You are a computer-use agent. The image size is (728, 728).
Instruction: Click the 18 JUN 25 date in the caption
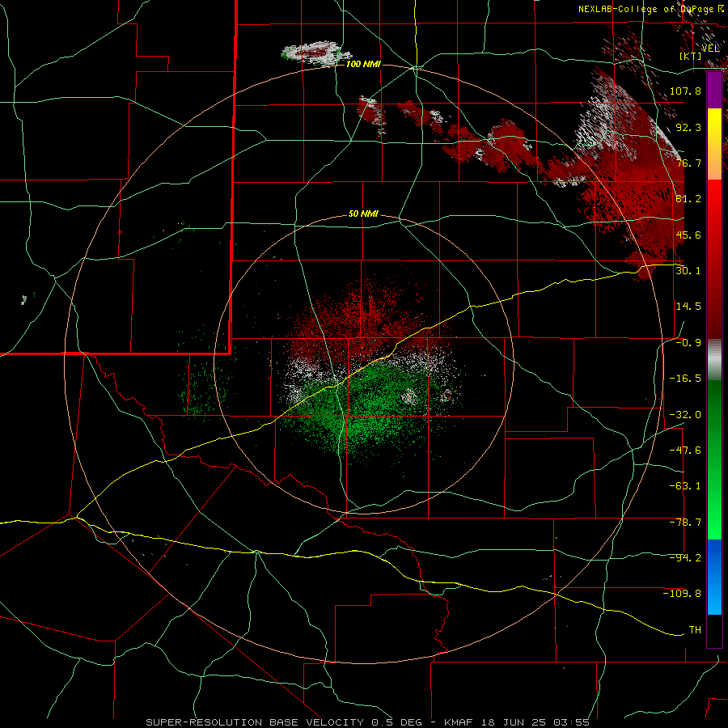coord(513,722)
